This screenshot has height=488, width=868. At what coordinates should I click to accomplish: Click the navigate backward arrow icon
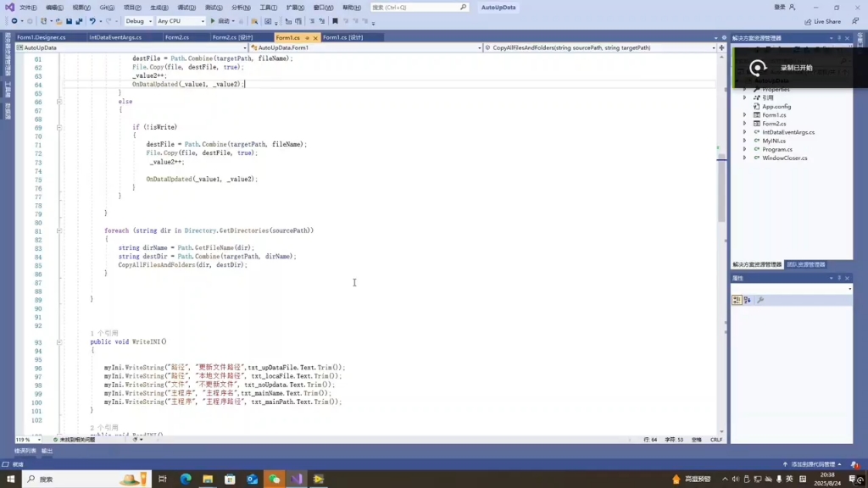tap(14, 21)
